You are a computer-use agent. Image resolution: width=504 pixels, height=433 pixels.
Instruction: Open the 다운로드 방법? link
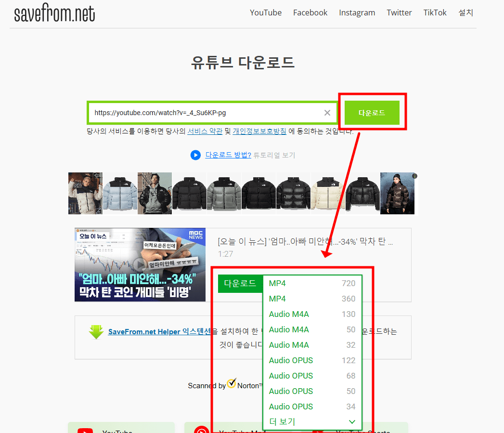[228, 155]
